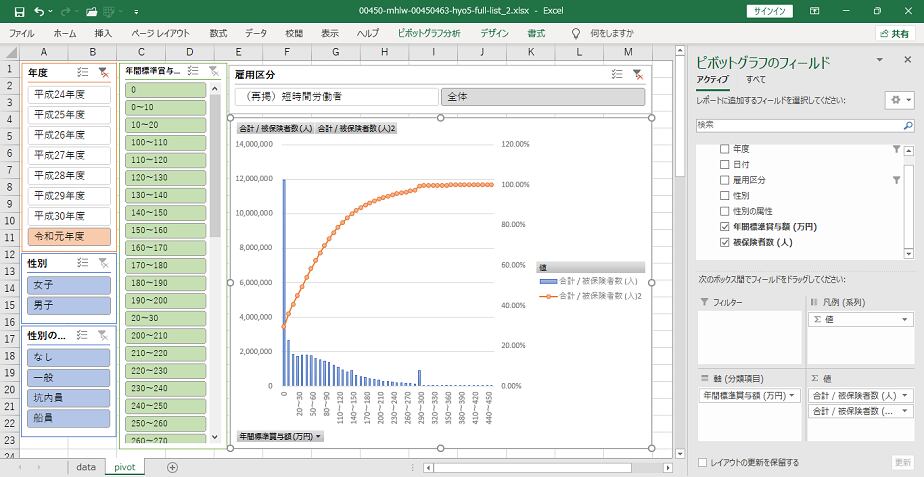The height and width of the screenshot is (477, 924).
Task: Click the Save icon in quick access toolbar
Action: [x=14, y=11]
